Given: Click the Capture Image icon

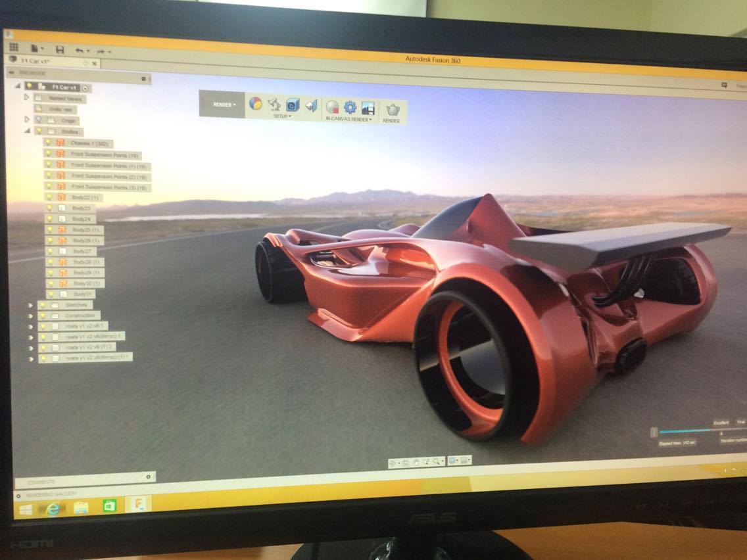Looking at the screenshot, I should [368, 108].
